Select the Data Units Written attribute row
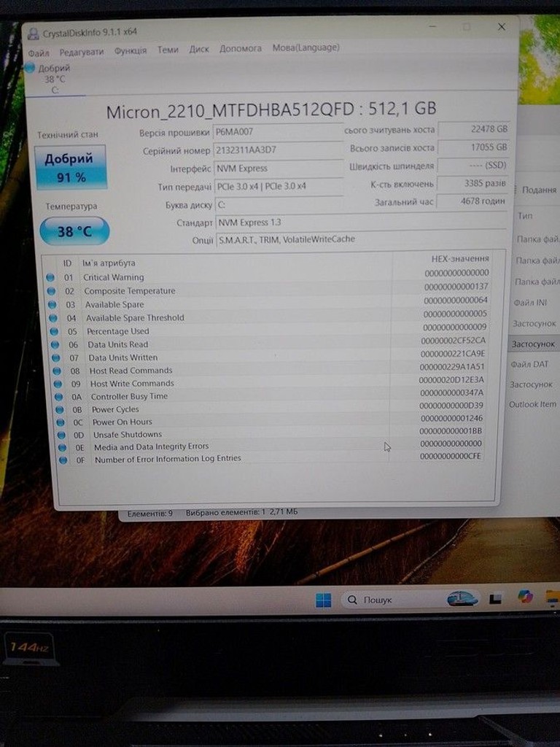 point(269,356)
